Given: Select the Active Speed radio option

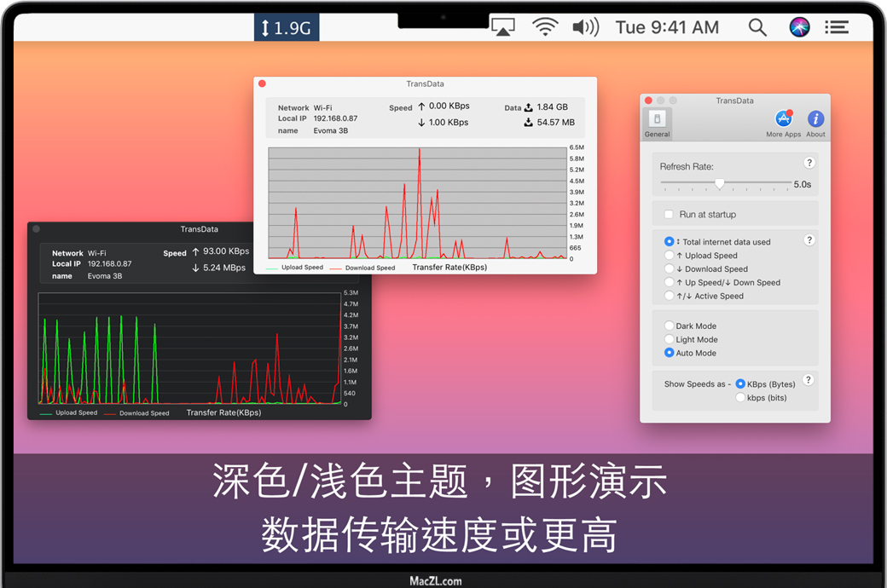Looking at the screenshot, I should tap(670, 296).
